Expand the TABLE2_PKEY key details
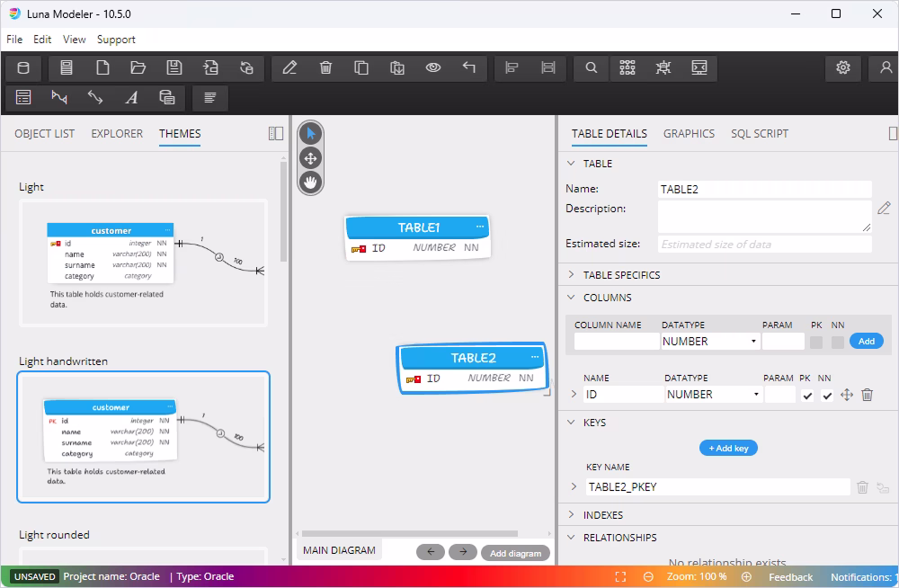The width and height of the screenshot is (899, 588). pyautogui.click(x=574, y=486)
